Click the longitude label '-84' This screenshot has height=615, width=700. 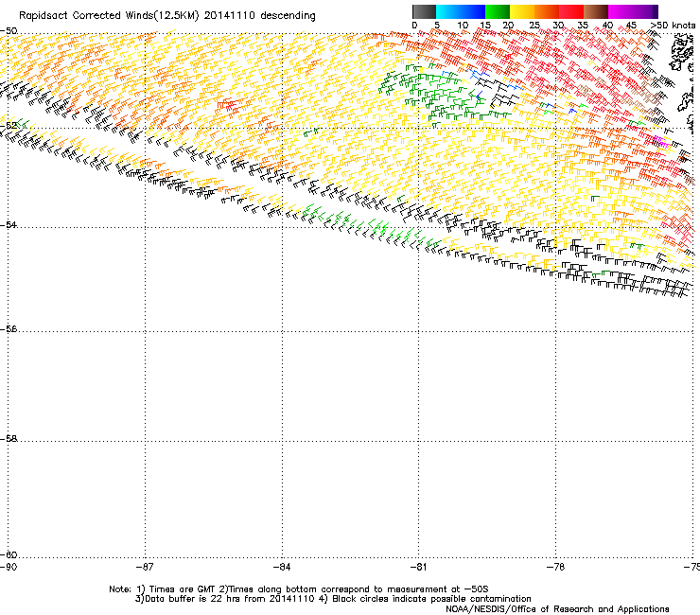[282, 567]
